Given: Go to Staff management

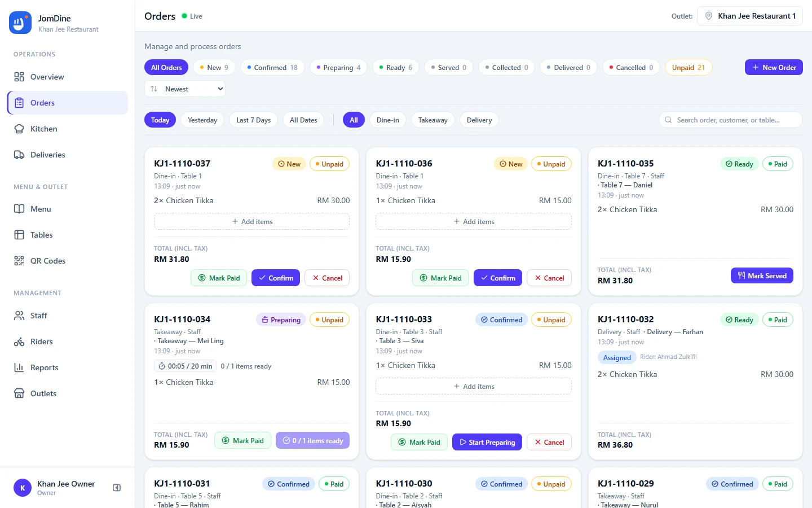Looking at the screenshot, I should [68, 316].
